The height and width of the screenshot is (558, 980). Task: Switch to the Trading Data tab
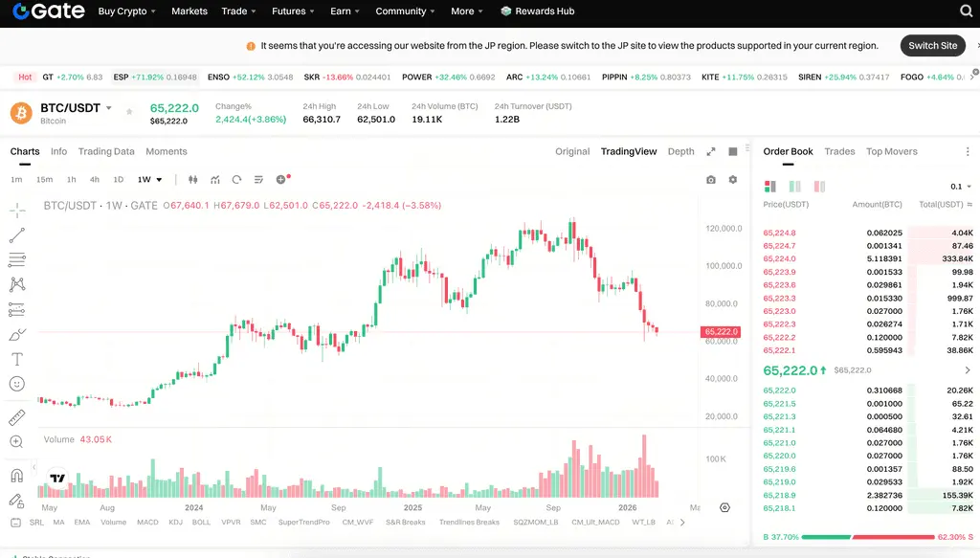[106, 151]
